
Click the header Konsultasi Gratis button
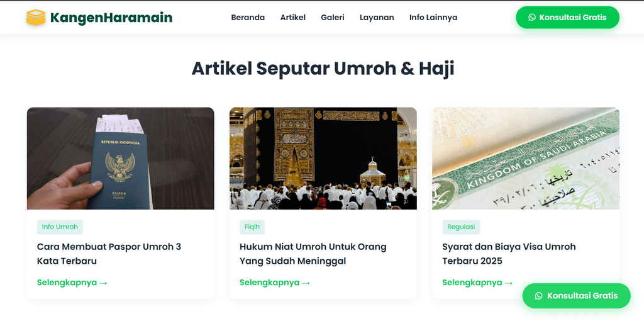(568, 17)
